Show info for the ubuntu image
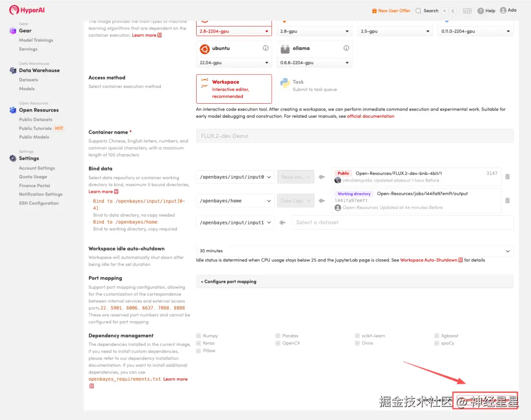531x420 pixels. (x=265, y=48)
